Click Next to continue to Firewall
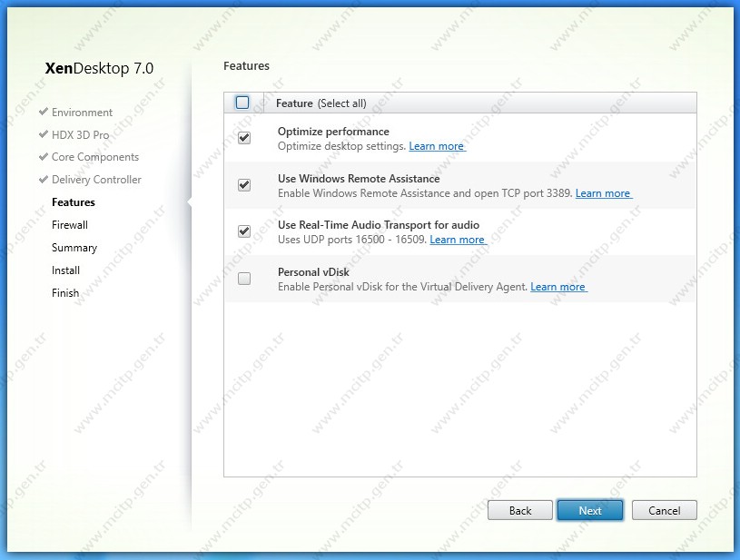The width and height of the screenshot is (740, 560). point(590,510)
